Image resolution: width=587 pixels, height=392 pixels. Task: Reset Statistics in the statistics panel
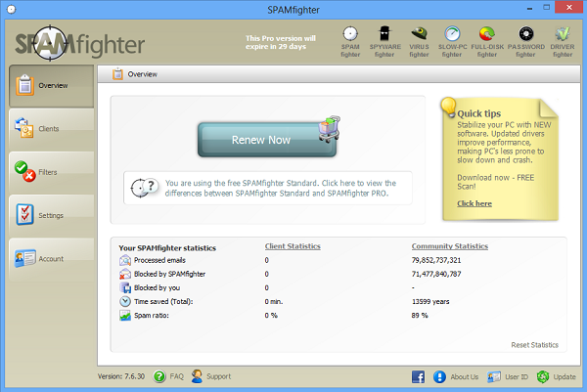[534, 345]
